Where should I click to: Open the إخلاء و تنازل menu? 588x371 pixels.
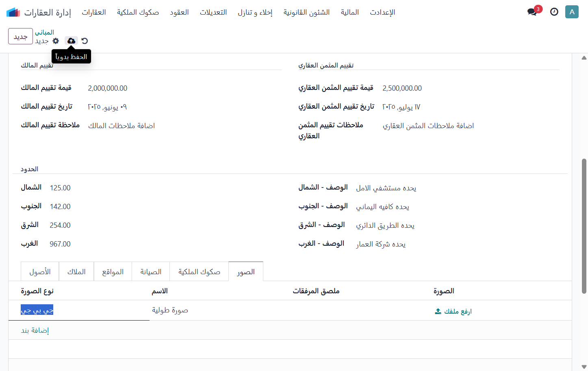tap(255, 12)
